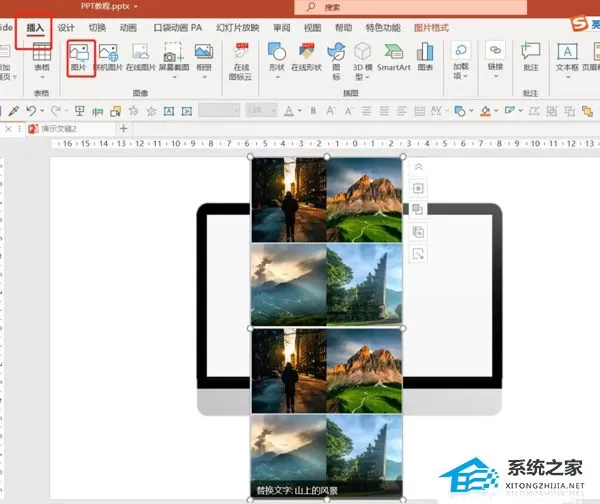Click the 链接 link button

pos(495,59)
